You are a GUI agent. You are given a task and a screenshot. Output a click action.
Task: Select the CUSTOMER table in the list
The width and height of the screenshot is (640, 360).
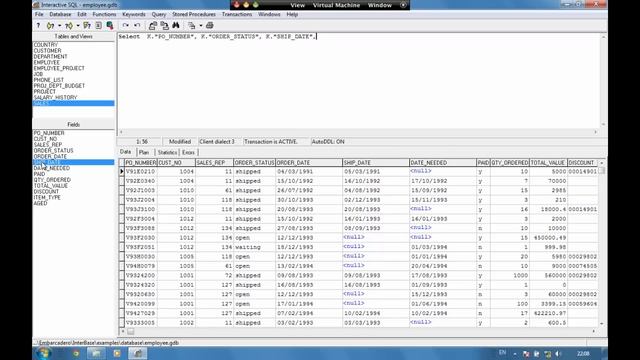(48, 51)
